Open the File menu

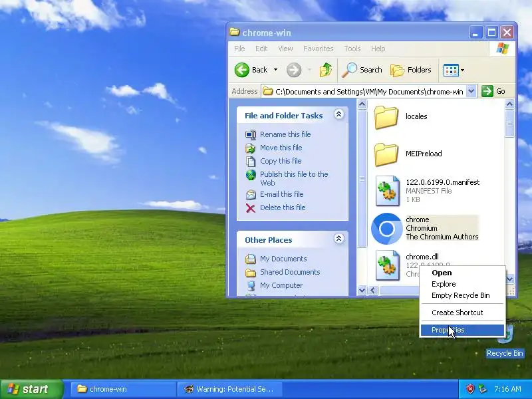(239, 49)
